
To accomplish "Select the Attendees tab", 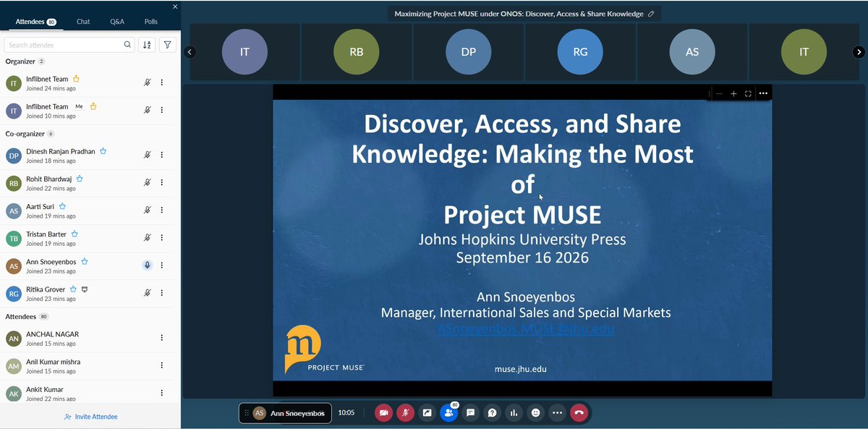I will click(35, 22).
